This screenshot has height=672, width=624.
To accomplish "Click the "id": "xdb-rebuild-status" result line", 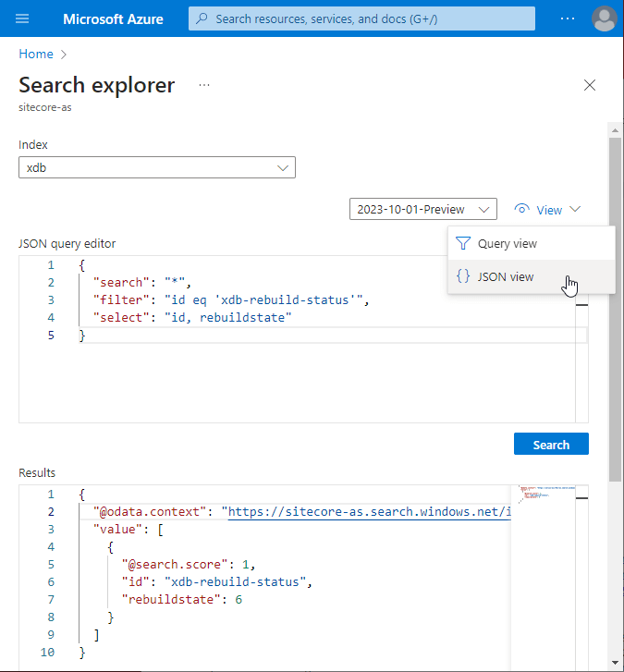I will (217, 581).
